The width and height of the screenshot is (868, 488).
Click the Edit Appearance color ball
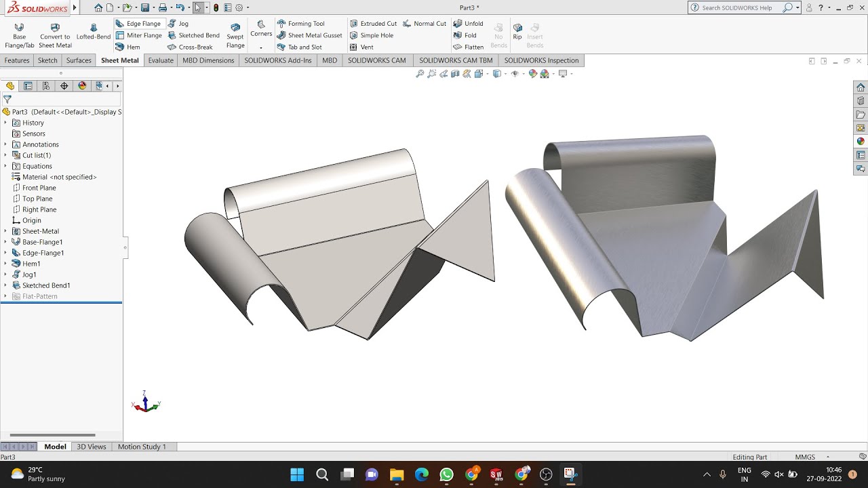click(533, 74)
